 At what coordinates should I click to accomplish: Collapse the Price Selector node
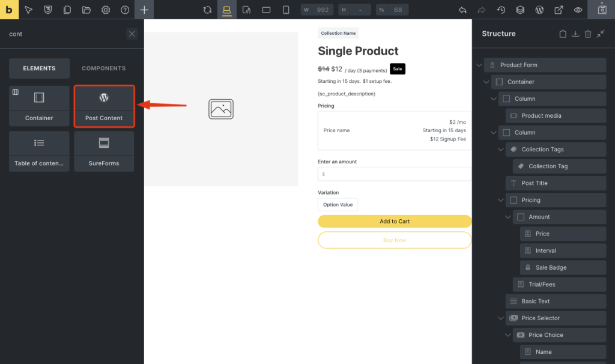pyautogui.click(x=501, y=318)
